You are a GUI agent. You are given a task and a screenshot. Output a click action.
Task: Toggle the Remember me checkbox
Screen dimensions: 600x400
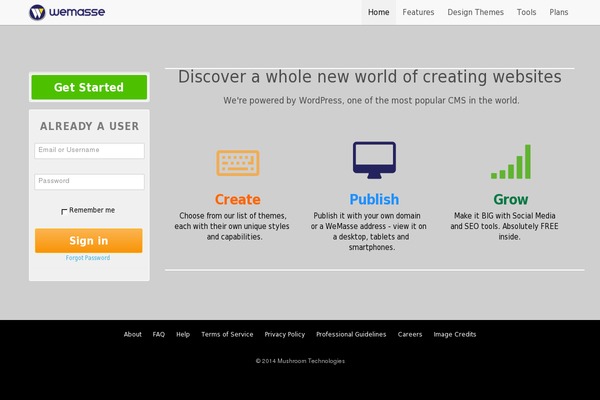pyautogui.click(x=64, y=211)
